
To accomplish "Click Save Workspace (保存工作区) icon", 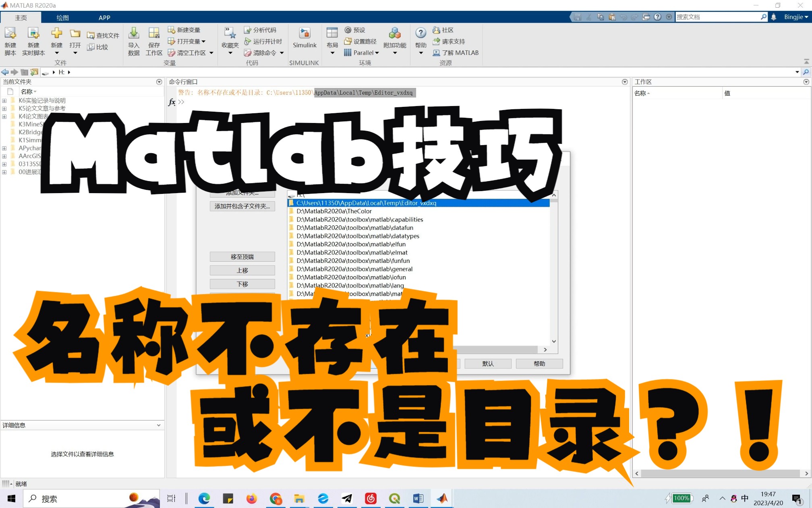I will click(154, 33).
